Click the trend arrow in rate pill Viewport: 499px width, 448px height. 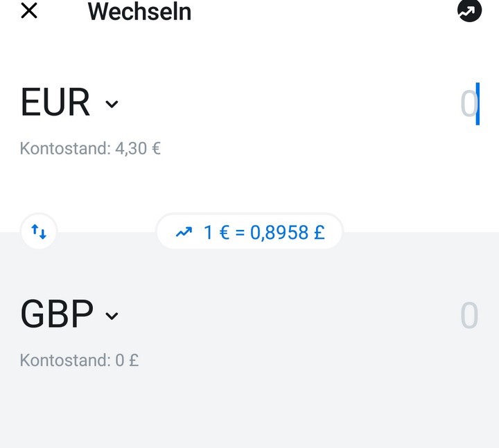pyautogui.click(x=184, y=232)
